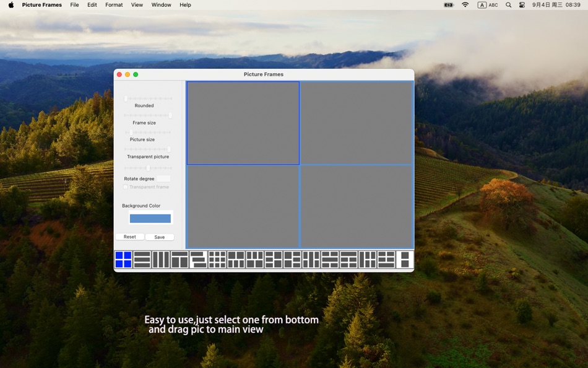Choose the three vertical strips layout
The image size is (588, 368).
[x=160, y=260]
